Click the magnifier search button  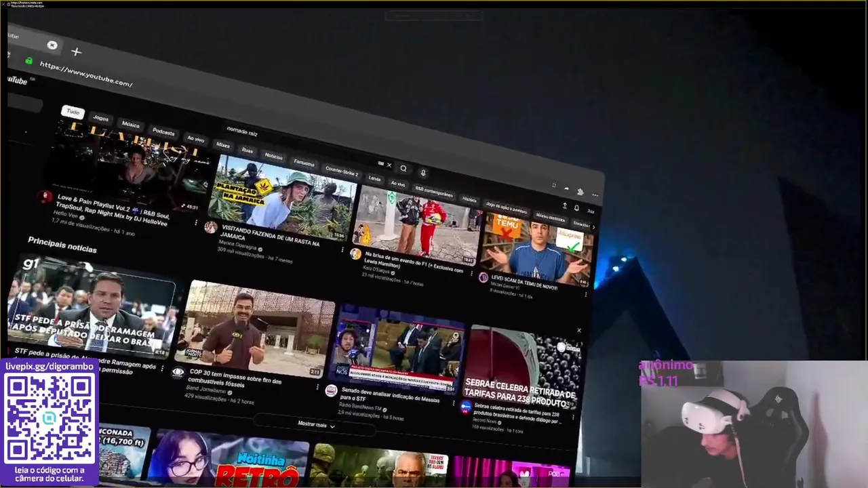click(x=403, y=169)
